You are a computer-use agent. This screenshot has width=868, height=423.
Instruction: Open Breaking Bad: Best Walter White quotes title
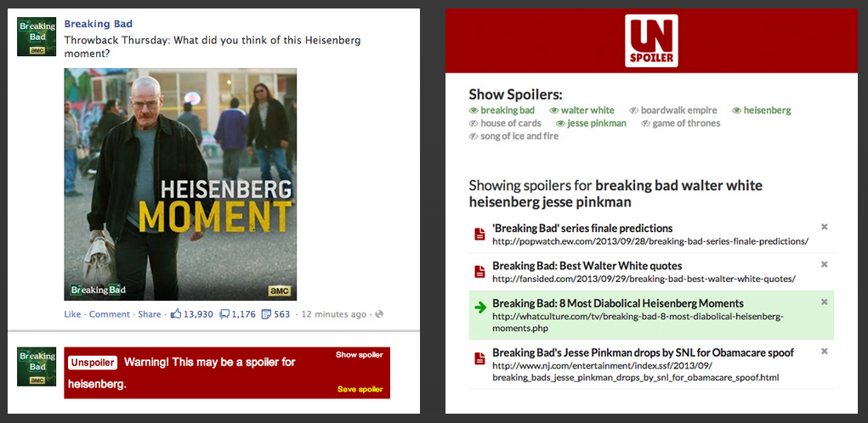pos(587,266)
